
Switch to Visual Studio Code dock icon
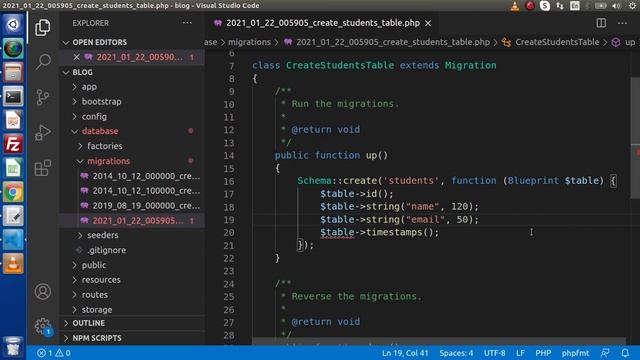click(13, 240)
